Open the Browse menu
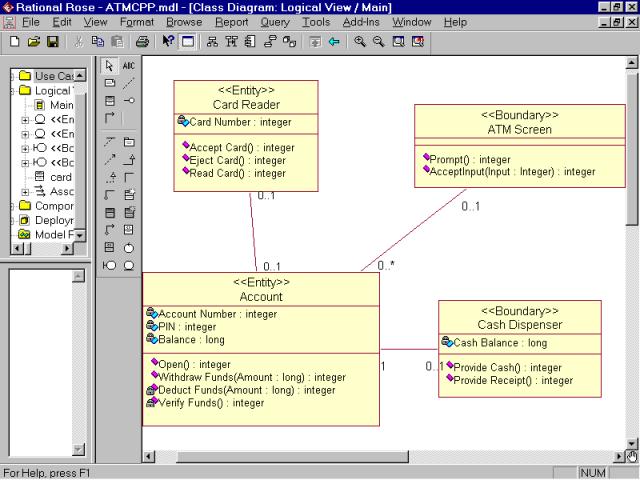The height and width of the screenshot is (480, 640). 184,22
